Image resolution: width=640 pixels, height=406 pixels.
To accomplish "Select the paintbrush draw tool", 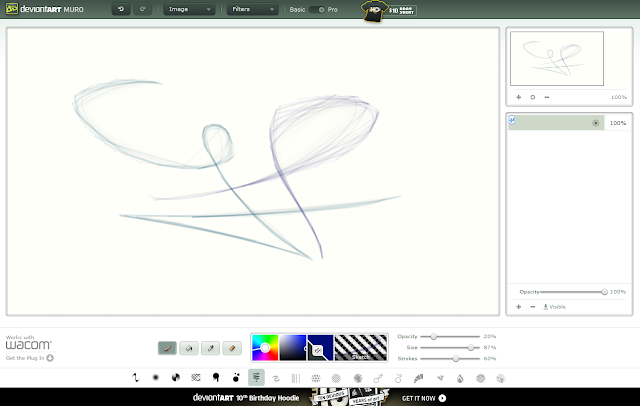I will point(167,348).
